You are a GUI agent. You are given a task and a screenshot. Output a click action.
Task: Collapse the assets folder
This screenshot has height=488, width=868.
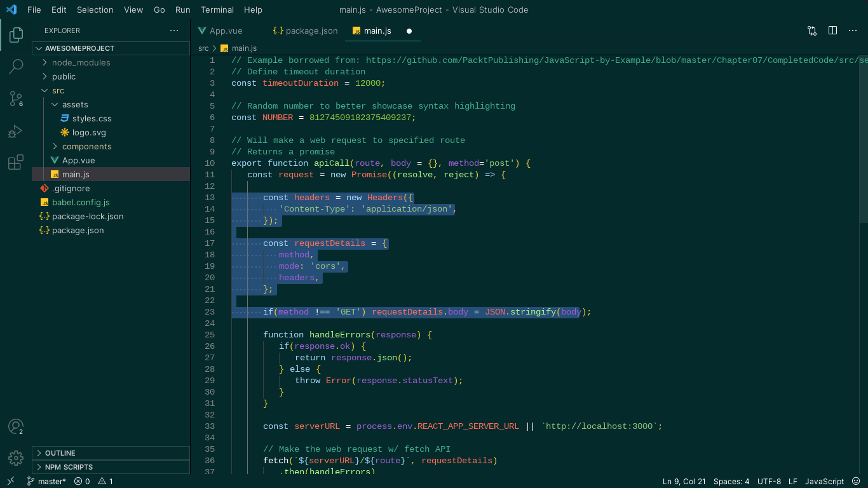(x=75, y=104)
